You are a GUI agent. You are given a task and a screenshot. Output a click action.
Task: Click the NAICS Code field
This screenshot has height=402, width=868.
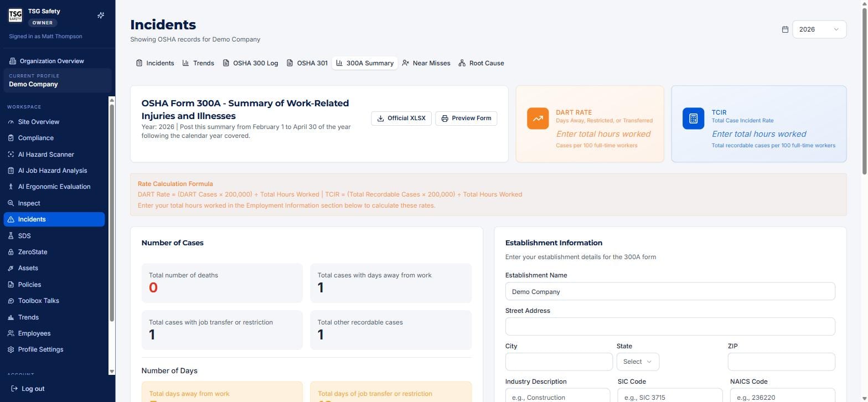(x=782, y=395)
